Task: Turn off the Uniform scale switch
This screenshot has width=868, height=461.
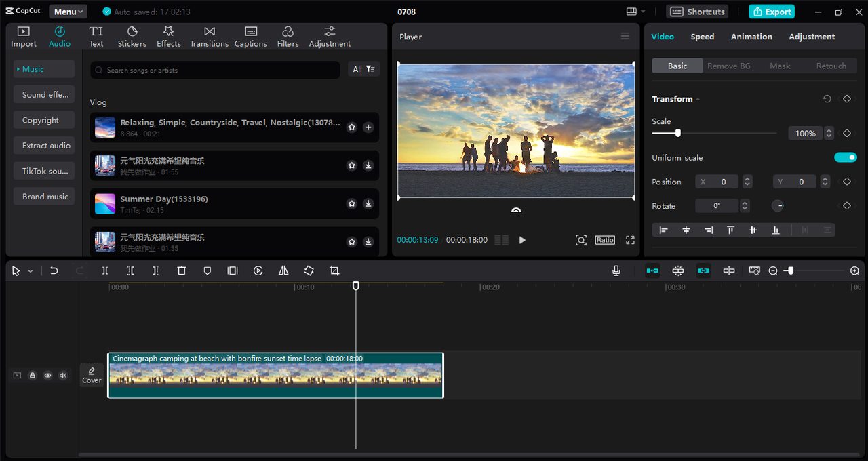Action: tap(845, 157)
